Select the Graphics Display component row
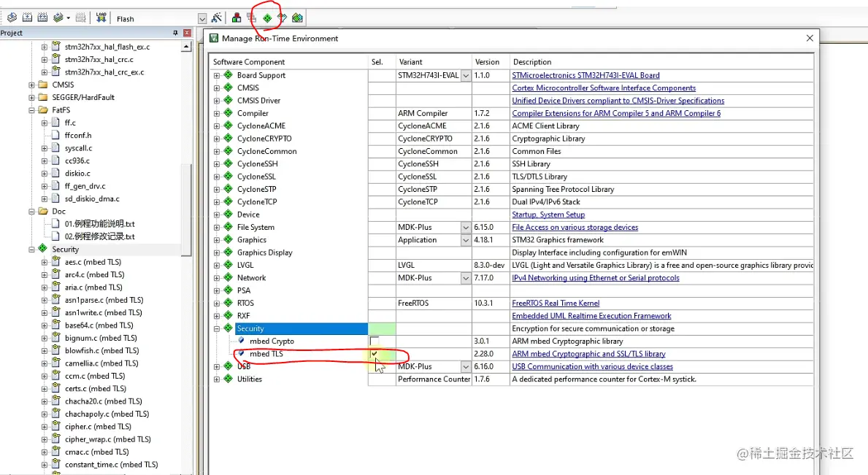 [264, 252]
